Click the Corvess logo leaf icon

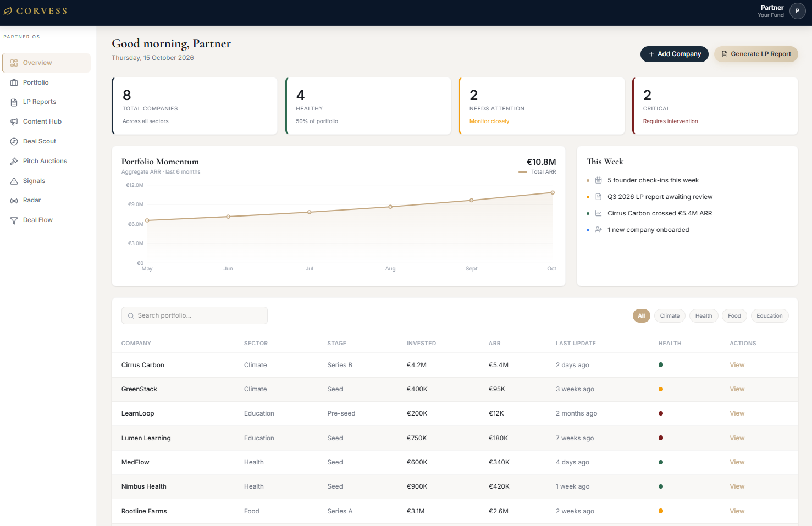tap(8, 11)
